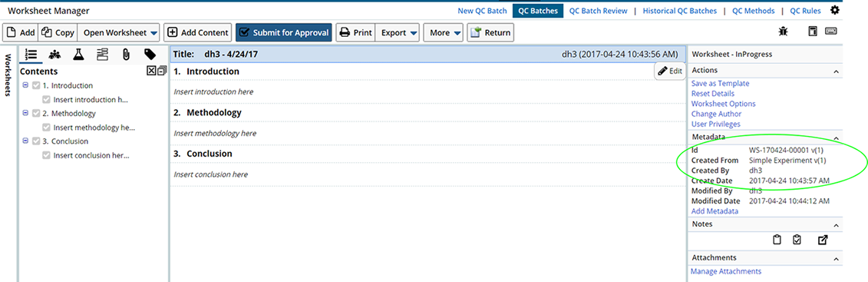This screenshot has height=282, width=868.
Task: Select the 3. Conclusion tree item
Action: (65, 141)
